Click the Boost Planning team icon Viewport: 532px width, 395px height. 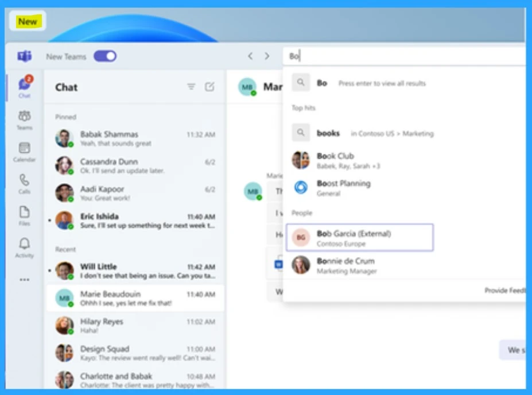click(301, 187)
